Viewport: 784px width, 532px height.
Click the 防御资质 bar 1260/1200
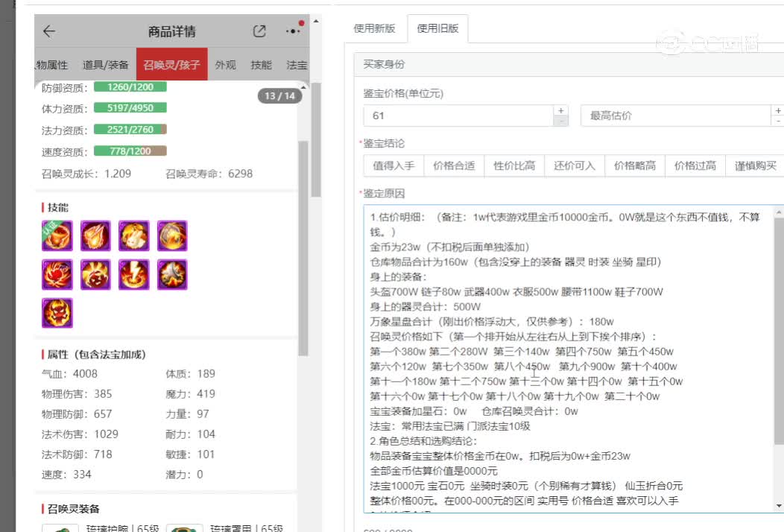(x=130, y=87)
